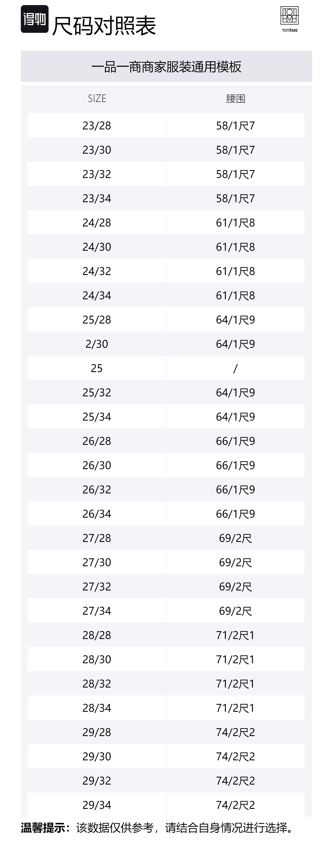Select the 24/30 size cell

97,247
